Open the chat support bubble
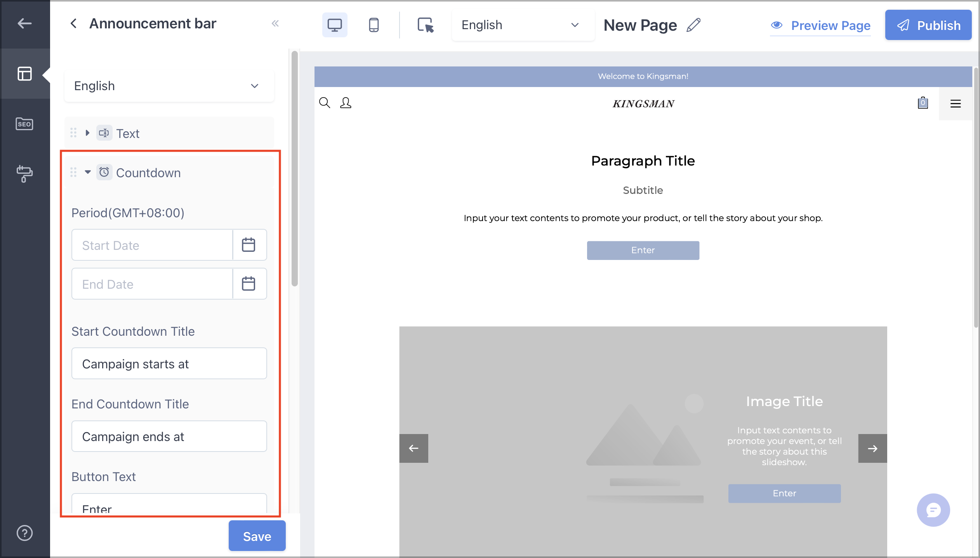Screen dimensions: 980x558 (x=933, y=510)
